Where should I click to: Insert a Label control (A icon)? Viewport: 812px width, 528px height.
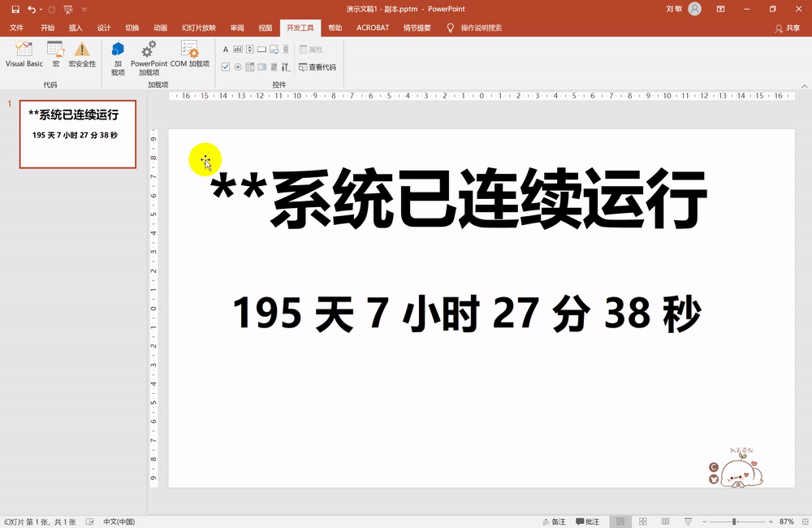tap(225, 50)
